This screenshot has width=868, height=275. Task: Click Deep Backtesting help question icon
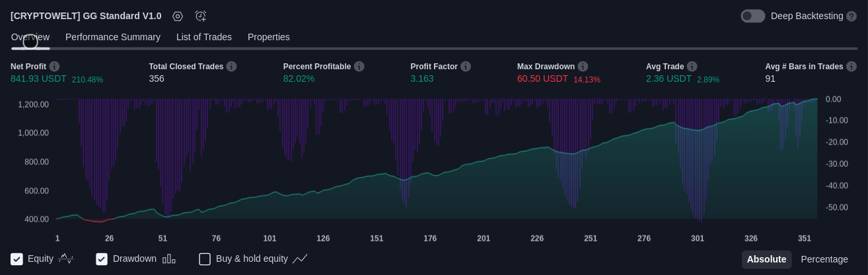pyautogui.click(x=851, y=16)
